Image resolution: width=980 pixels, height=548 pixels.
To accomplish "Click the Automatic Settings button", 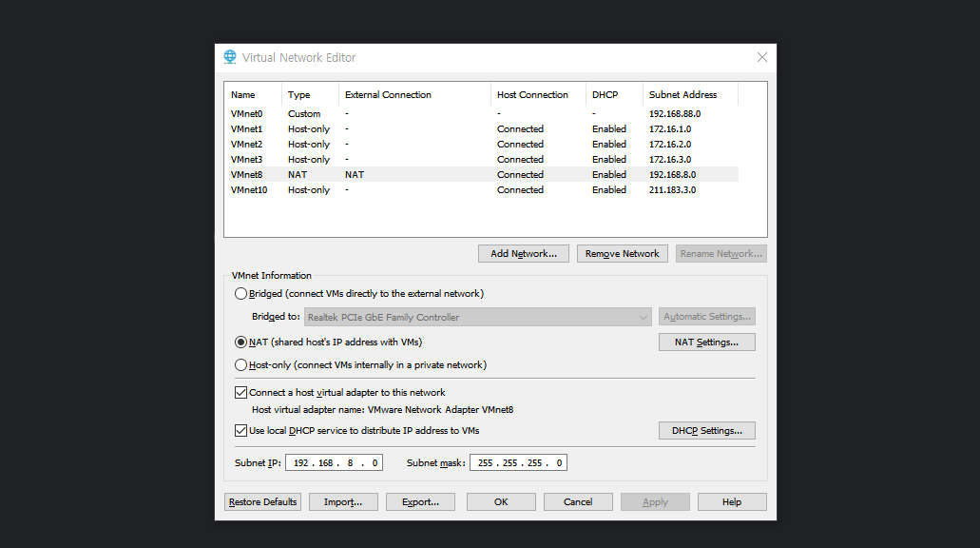I will [707, 317].
